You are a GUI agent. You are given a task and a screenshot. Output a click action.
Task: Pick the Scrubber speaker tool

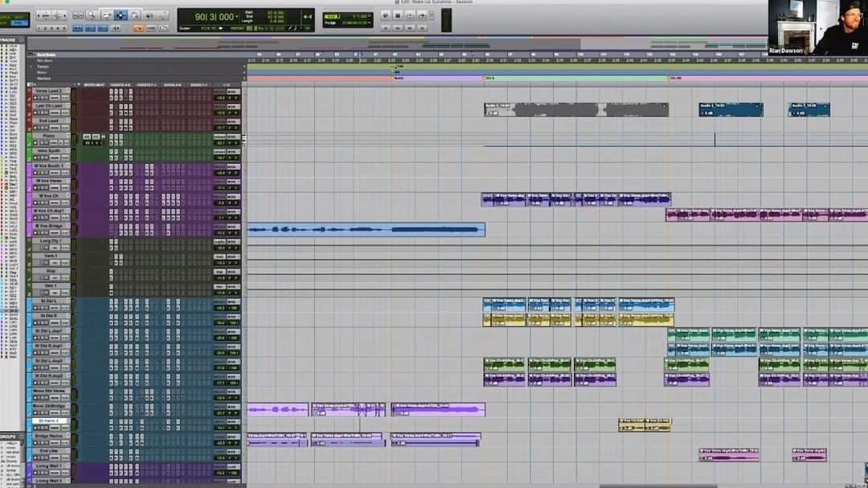149,15
